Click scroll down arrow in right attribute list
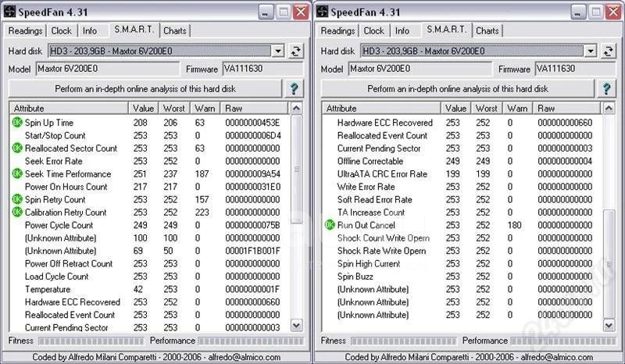 [609, 325]
